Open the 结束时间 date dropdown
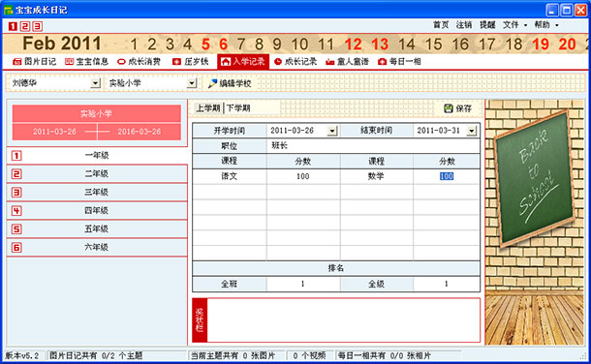591x364 pixels. [x=472, y=131]
